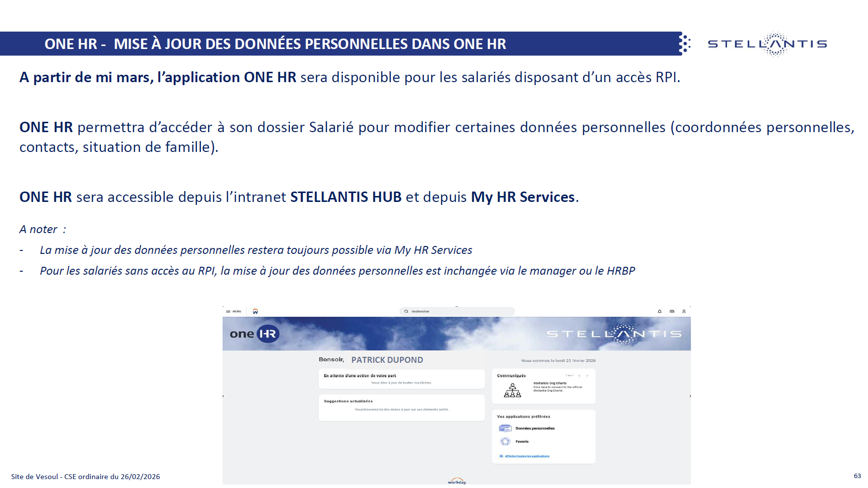Open the inbox tray icon
Viewport: 868px width, 488px height.
[672, 311]
